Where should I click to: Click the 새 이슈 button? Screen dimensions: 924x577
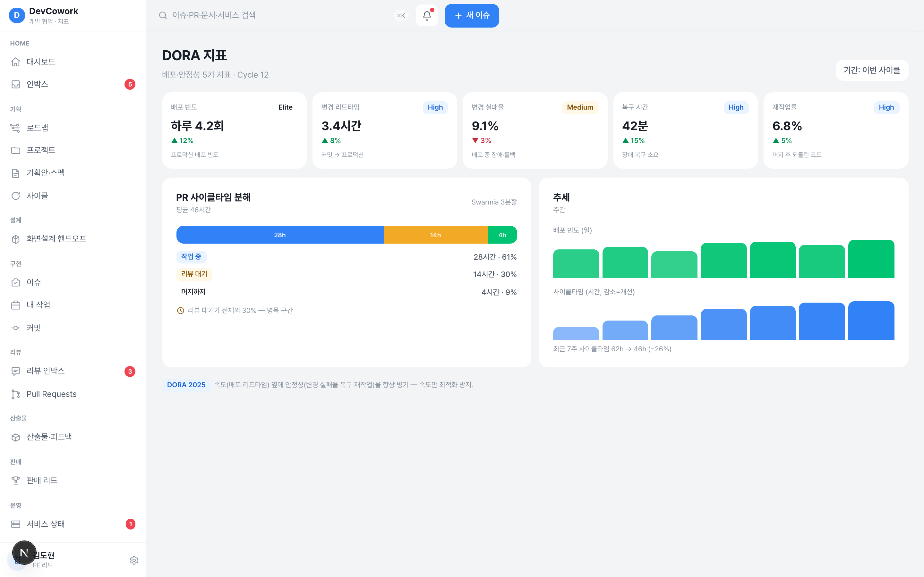click(x=472, y=16)
